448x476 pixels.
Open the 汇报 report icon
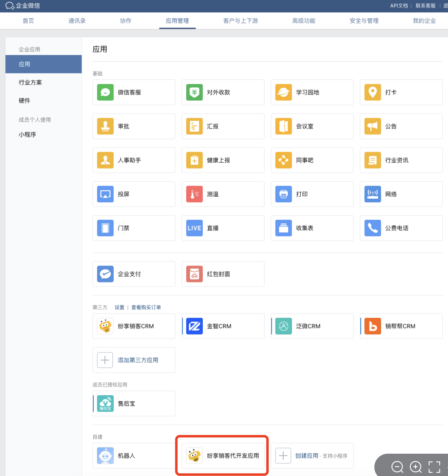coord(194,126)
